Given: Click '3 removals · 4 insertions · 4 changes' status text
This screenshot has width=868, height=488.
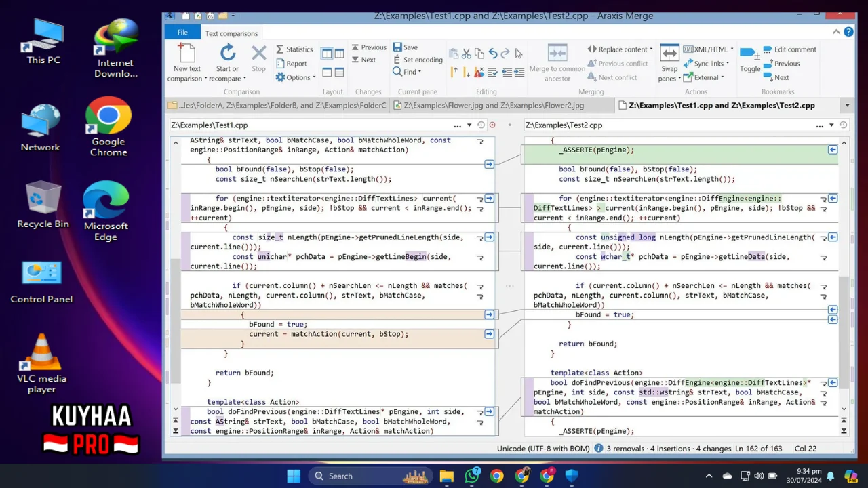Looking at the screenshot, I should [669, 449].
